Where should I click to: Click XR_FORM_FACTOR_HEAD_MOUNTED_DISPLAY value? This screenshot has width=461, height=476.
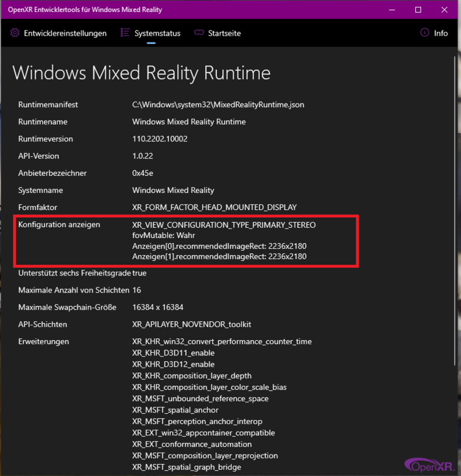(215, 208)
